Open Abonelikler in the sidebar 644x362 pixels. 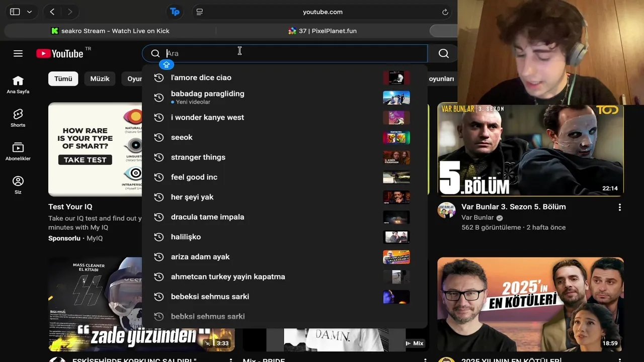(18, 151)
